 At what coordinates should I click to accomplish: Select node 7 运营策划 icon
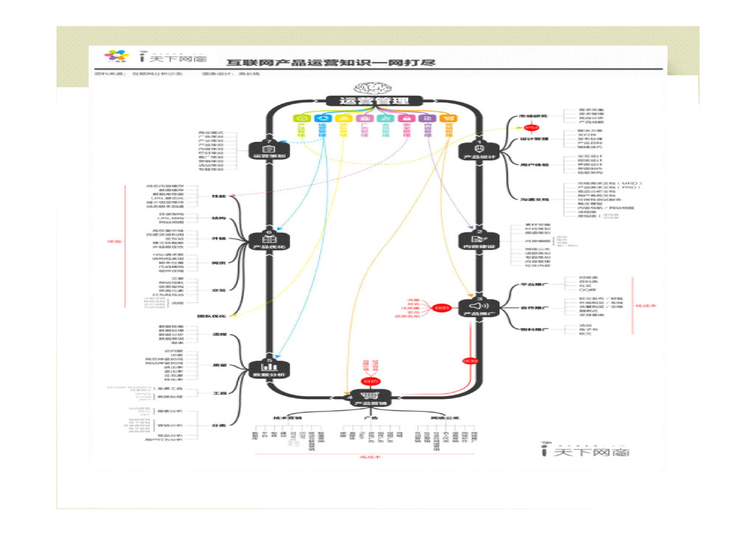pyautogui.click(x=269, y=151)
